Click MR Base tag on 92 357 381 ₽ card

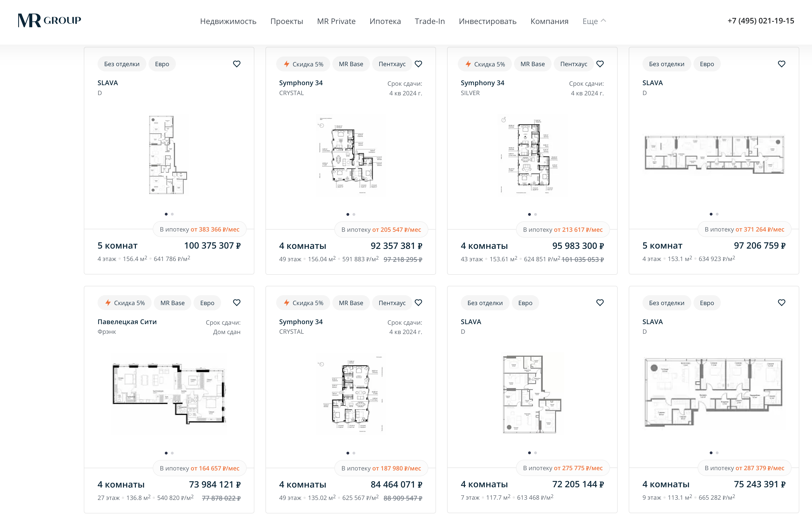tap(351, 64)
